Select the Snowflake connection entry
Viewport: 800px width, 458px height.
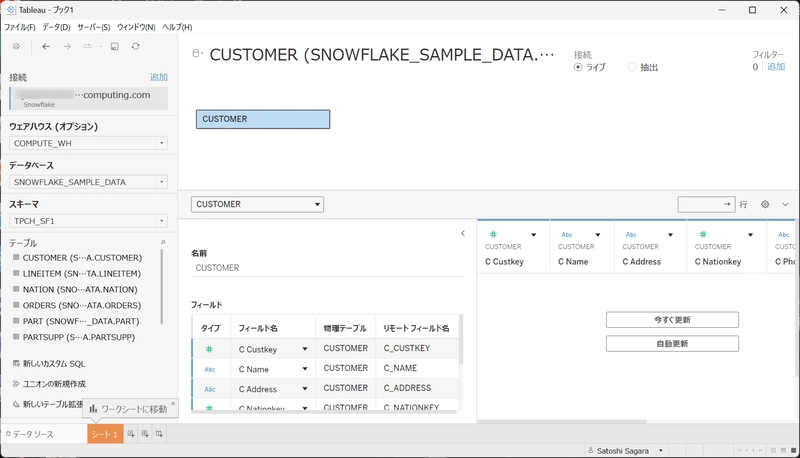tap(89, 98)
